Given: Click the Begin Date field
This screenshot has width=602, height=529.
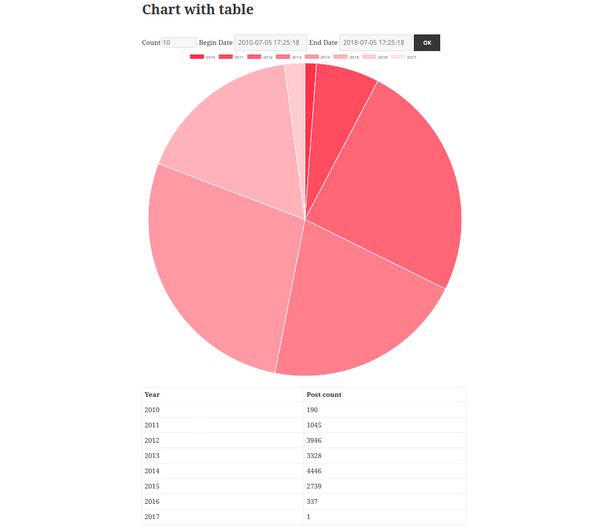Looking at the screenshot, I should 270,43.
